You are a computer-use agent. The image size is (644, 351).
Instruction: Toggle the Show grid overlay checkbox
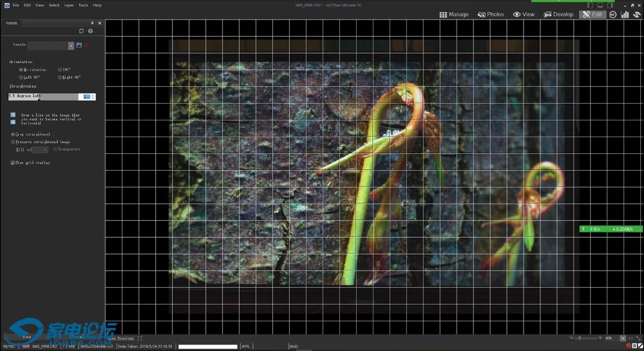click(13, 163)
